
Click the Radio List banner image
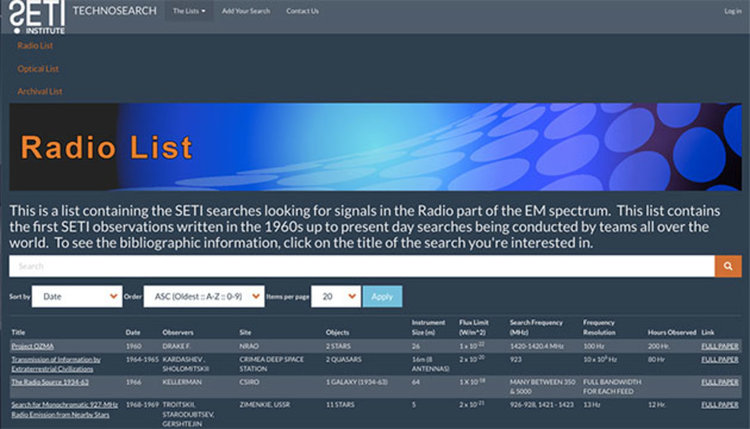pyautogui.click(x=375, y=147)
